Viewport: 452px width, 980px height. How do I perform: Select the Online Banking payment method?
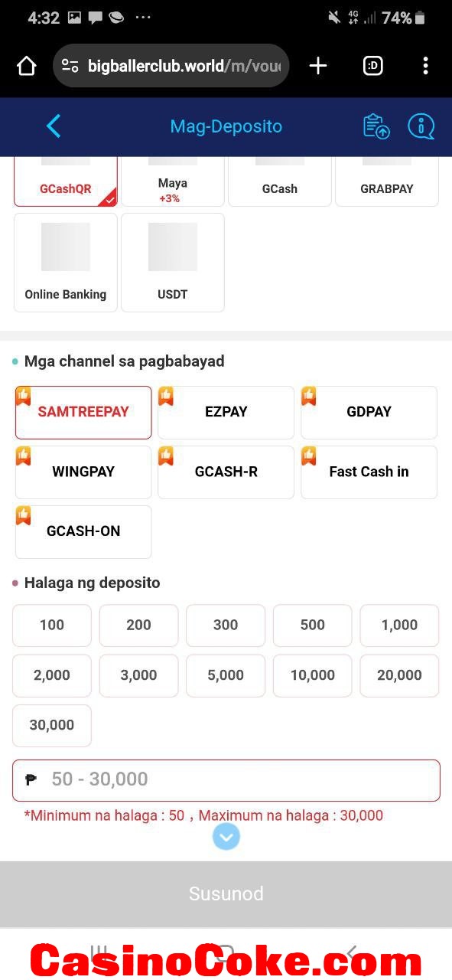tap(66, 263)
